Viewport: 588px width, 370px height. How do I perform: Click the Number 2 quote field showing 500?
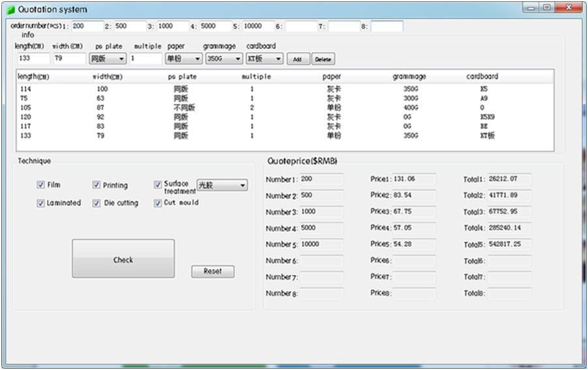(321, 195)
